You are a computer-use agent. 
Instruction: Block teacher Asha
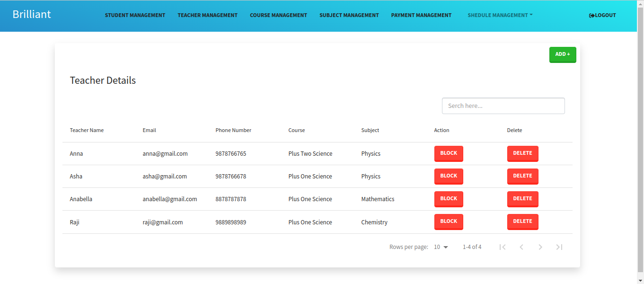pyautogui.click(x=449, y=176)
